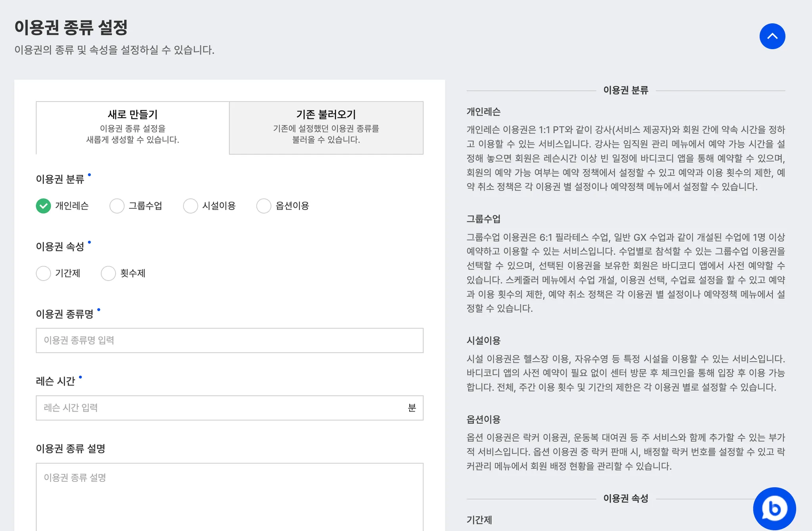Choose the 옵션이용 radio option
The height and width of the screenshot is (531, 812).
(264, 206)
